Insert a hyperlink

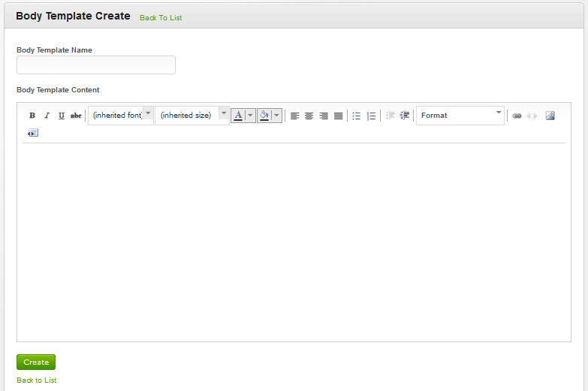517,116
